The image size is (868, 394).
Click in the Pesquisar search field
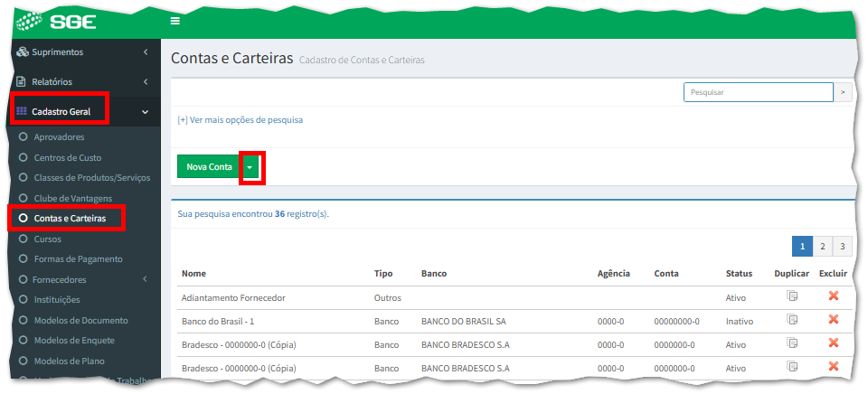pos(759,92)
